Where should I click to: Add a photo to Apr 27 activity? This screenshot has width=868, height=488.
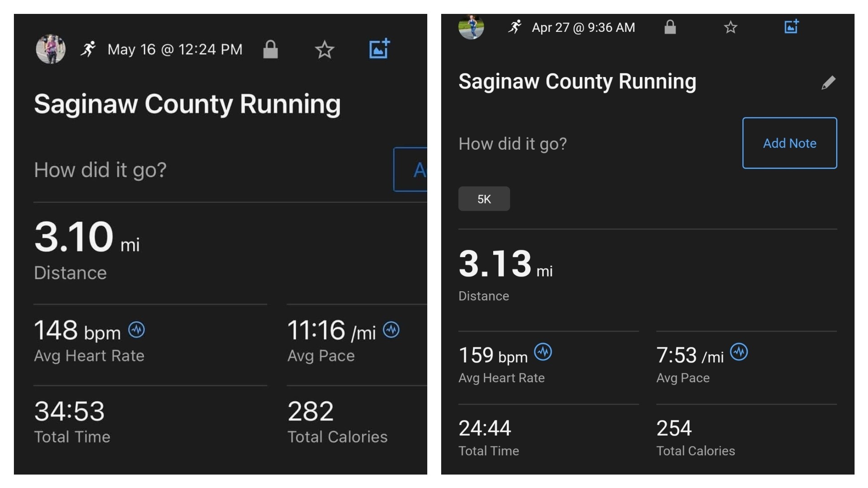point(791,26)
